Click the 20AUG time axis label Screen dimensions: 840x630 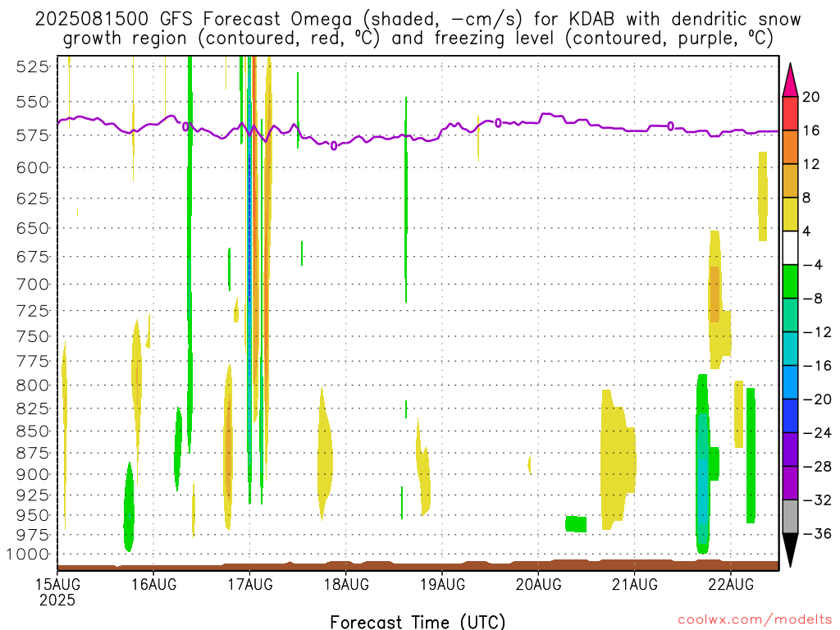(x=538, y=584)
